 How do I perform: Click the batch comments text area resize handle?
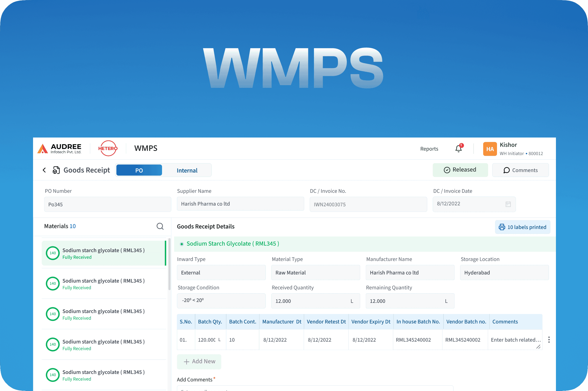[538, 347]
